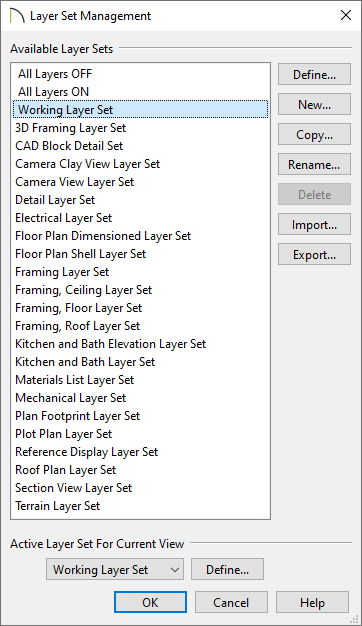Image resolution: width=362 pixels, height=626 pixels.
Task: Open Help for this dialog
Action: click(x=313, y=602)
